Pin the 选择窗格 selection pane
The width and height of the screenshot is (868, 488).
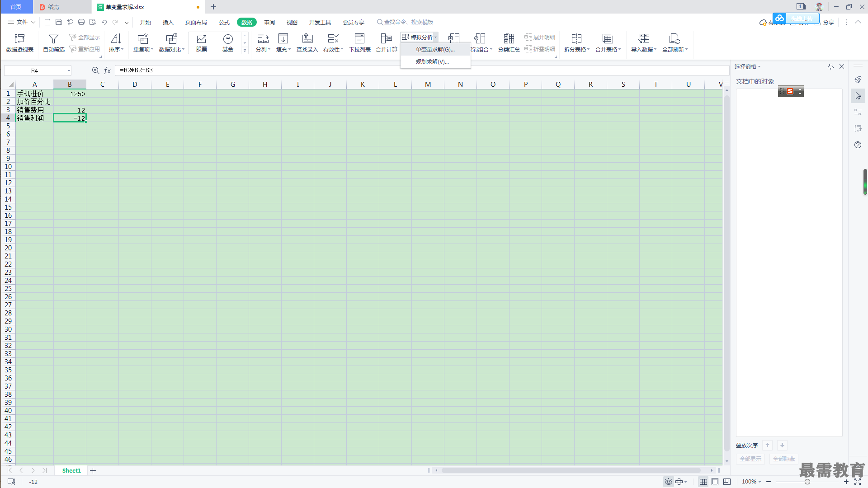tap(830, 66)
